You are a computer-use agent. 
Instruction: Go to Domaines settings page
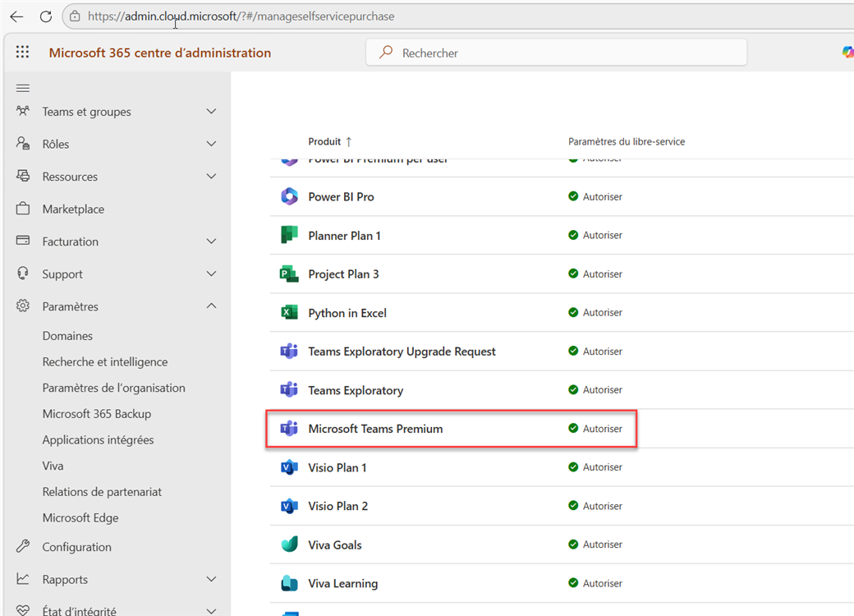(67, 336)
